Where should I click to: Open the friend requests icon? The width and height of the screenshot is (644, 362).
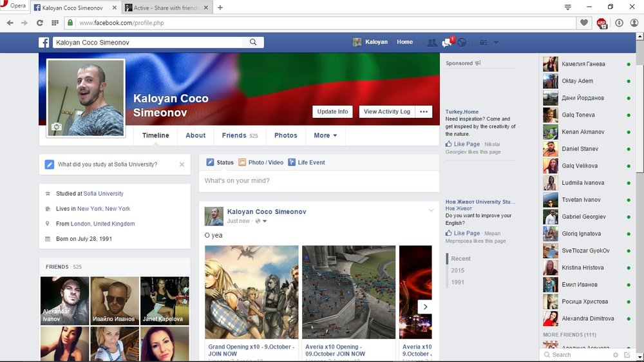click(431, 43)
